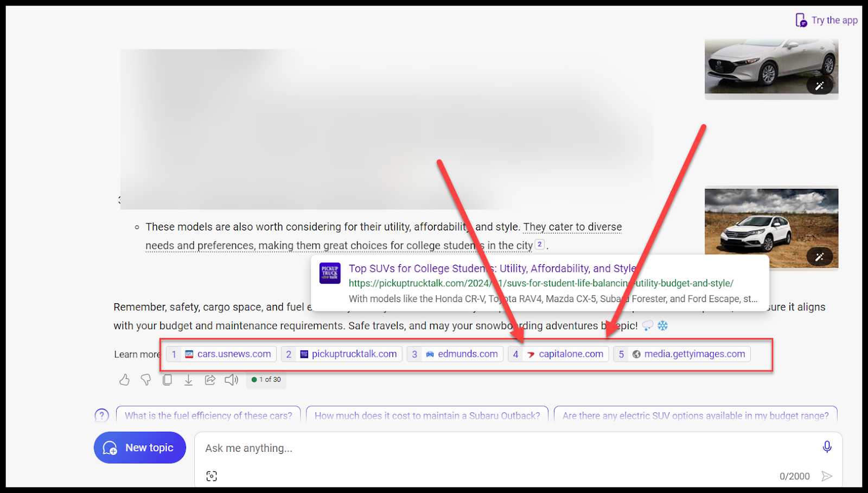Click the thumbs up like icon
Viewport: 868px width, 493px height.
(x=124, y=380)
